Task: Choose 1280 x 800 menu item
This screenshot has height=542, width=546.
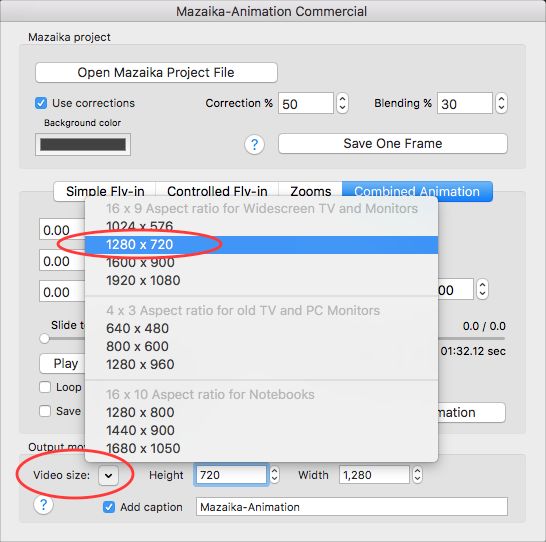Action: [x=262, y=413]
